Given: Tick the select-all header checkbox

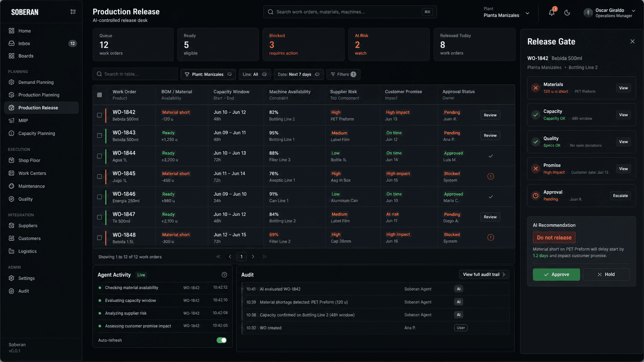Looking at the screenshot, I should pyautogui.click(x=99, y=95).
